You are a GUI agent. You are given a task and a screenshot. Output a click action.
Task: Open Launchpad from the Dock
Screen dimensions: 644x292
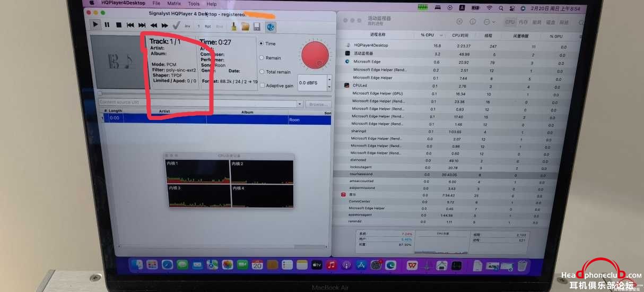[152, 264]
